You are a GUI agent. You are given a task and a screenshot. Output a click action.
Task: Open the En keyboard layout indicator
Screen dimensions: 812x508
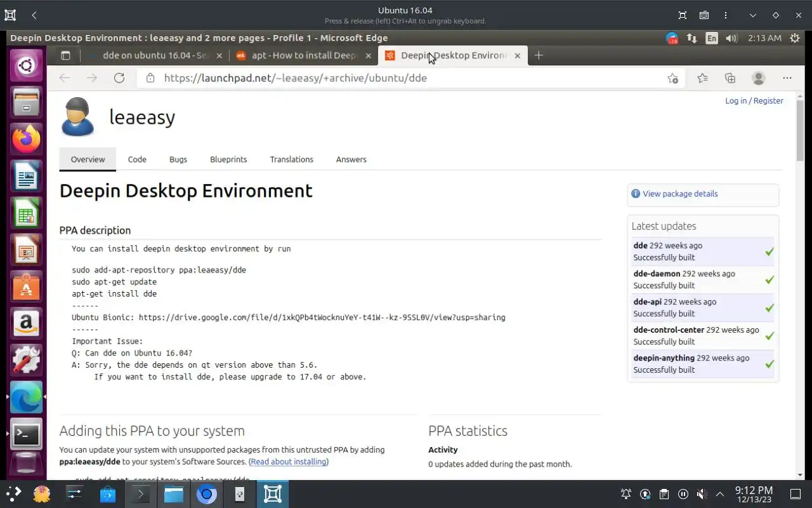pos(712,38)
